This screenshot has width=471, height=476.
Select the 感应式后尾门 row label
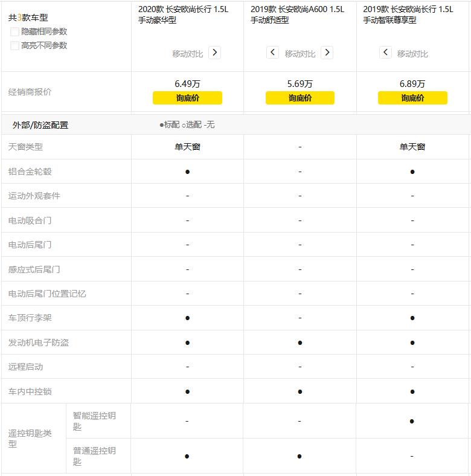pos(34,269)
